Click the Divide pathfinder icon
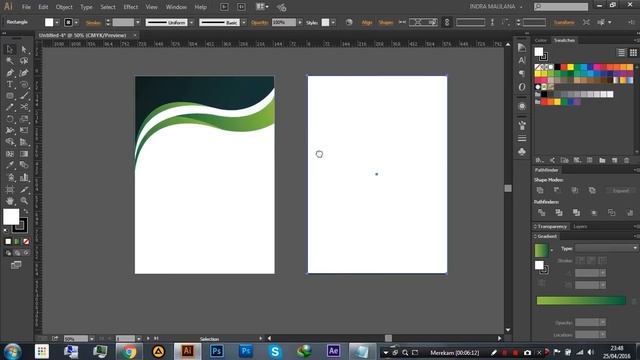This screenshot has width=640, height=360. 542,213
